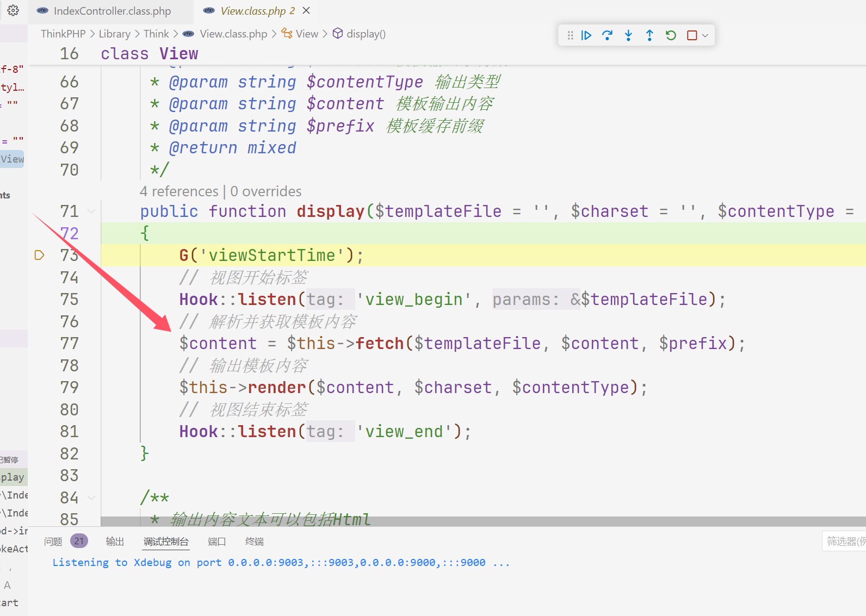Open the 终端 panel tab
This screenshot has height=616, width=866.
pyautogui.click(x=254, y=542)
